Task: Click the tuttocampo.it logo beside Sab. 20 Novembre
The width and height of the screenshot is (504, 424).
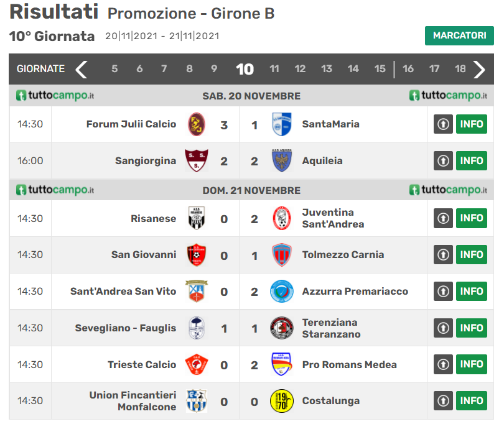Action: tap(55, 96)
